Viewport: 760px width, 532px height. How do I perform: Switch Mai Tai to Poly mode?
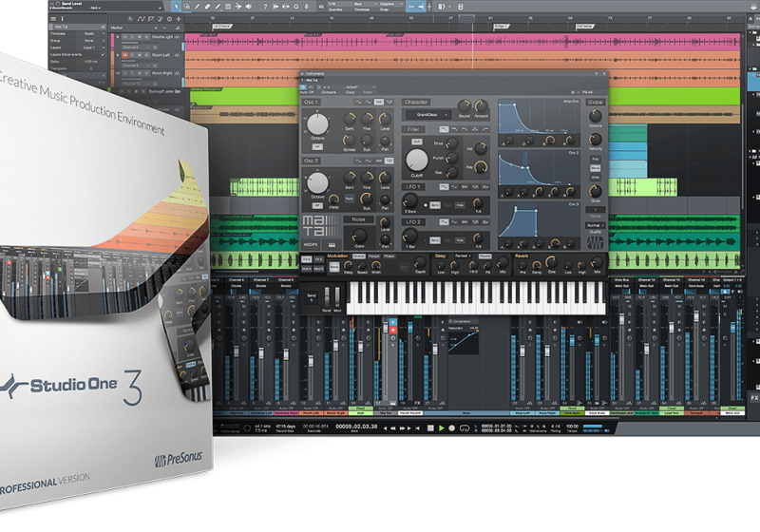(596, 160)
